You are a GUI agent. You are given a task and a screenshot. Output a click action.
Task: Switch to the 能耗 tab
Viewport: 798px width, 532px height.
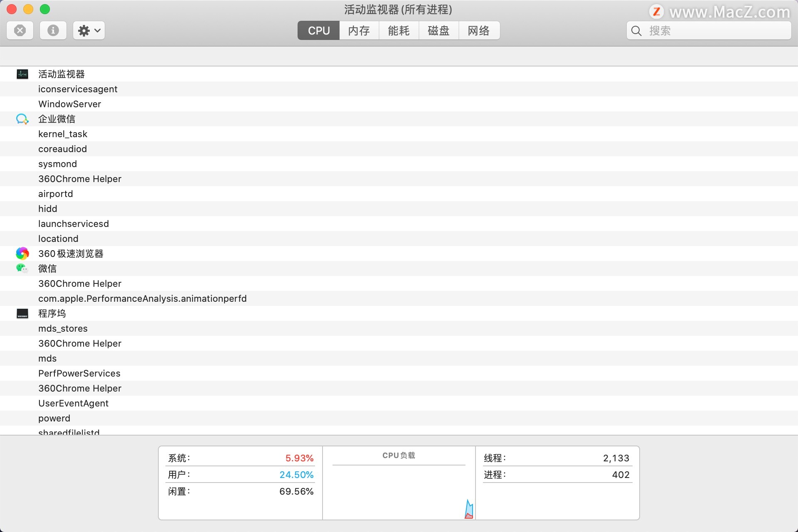tap(399, 30)
